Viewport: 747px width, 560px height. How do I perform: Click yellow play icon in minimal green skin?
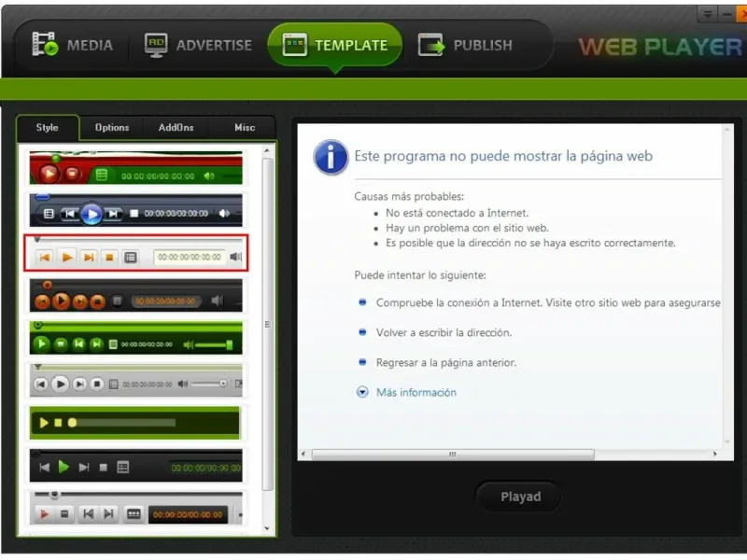click(44, 423)
